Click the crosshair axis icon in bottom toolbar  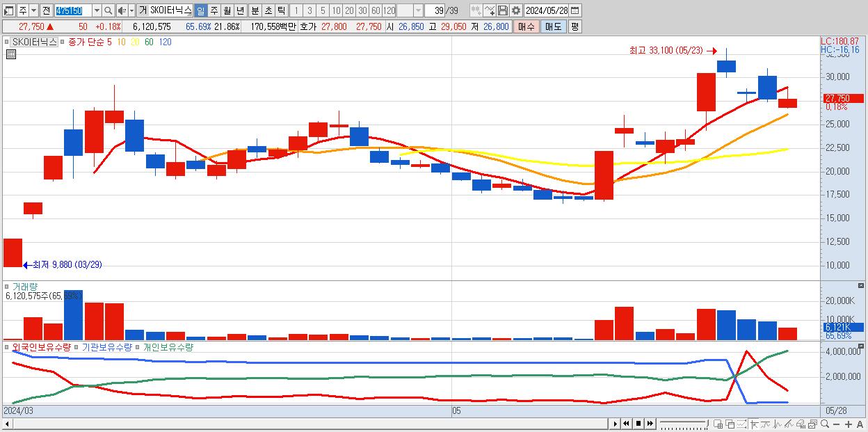coord(754,424)
